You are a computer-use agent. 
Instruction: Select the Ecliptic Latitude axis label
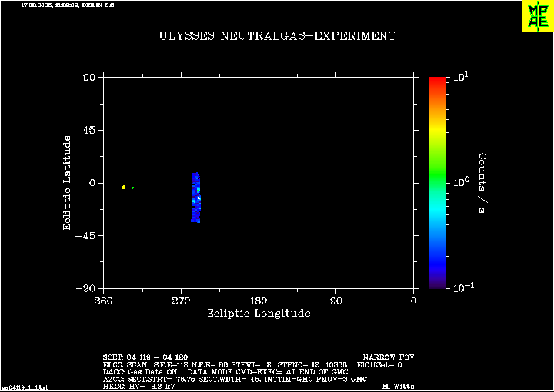67,183
